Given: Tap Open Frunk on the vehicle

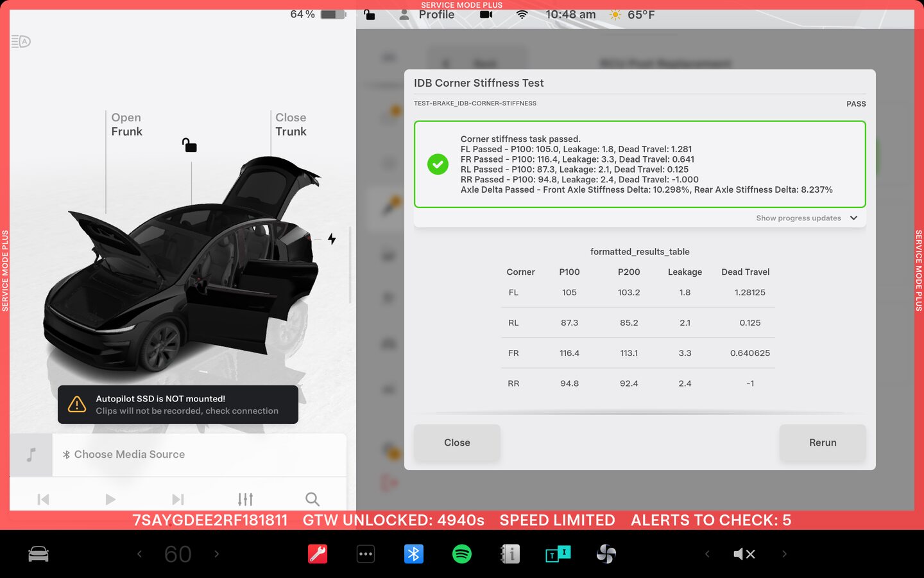Looking at the screenshot, I should [x=126, y=125].
